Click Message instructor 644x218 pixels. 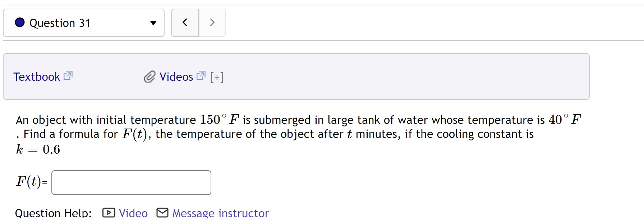220,212
